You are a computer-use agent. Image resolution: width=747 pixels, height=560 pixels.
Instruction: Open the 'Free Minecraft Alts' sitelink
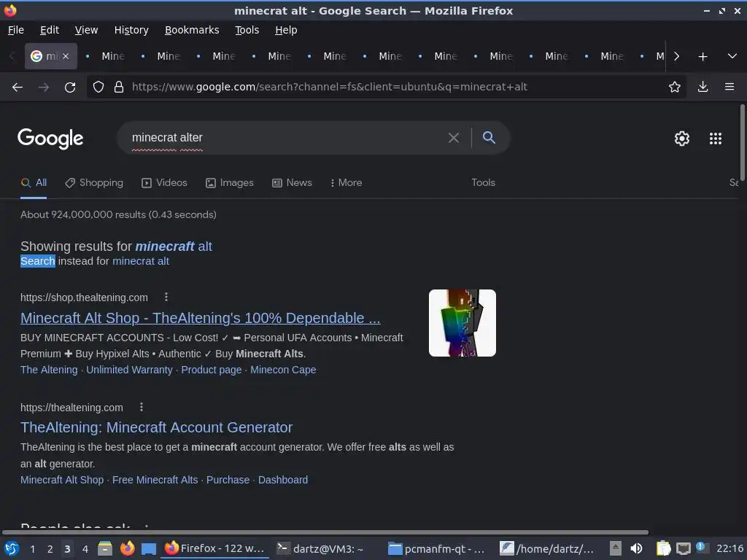tap(155, 480)
